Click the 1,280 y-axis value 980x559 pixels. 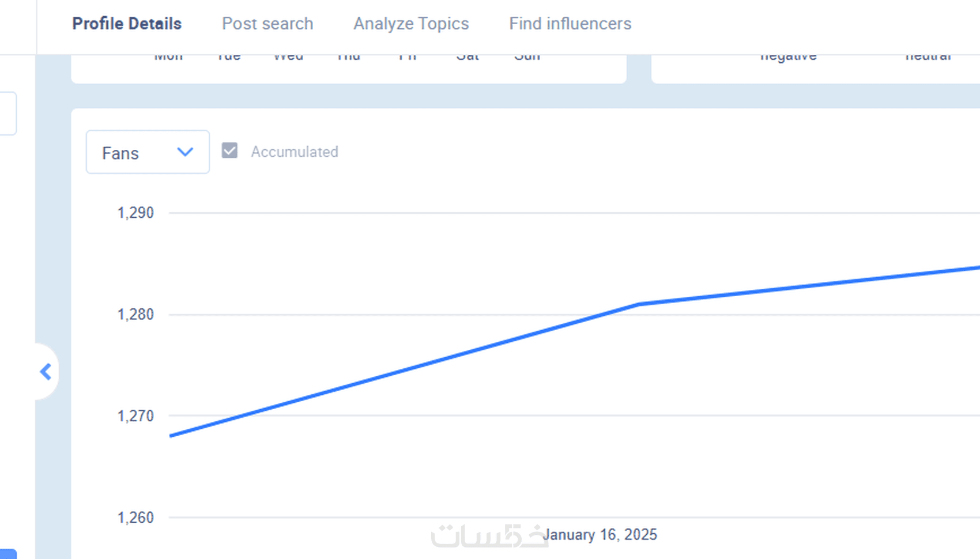pos(135,315)
